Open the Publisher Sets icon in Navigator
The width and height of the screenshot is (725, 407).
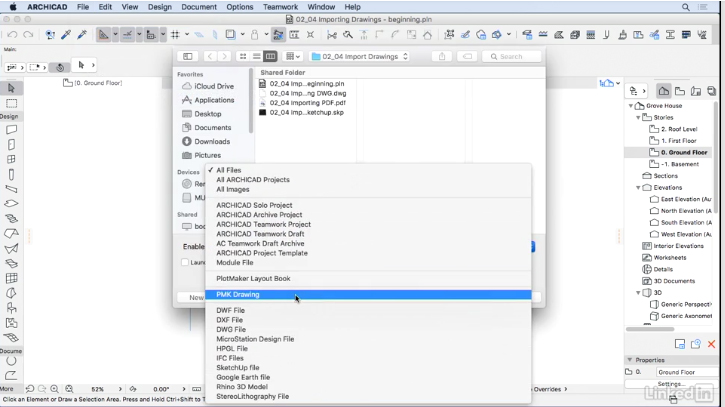tap(712, 91)
